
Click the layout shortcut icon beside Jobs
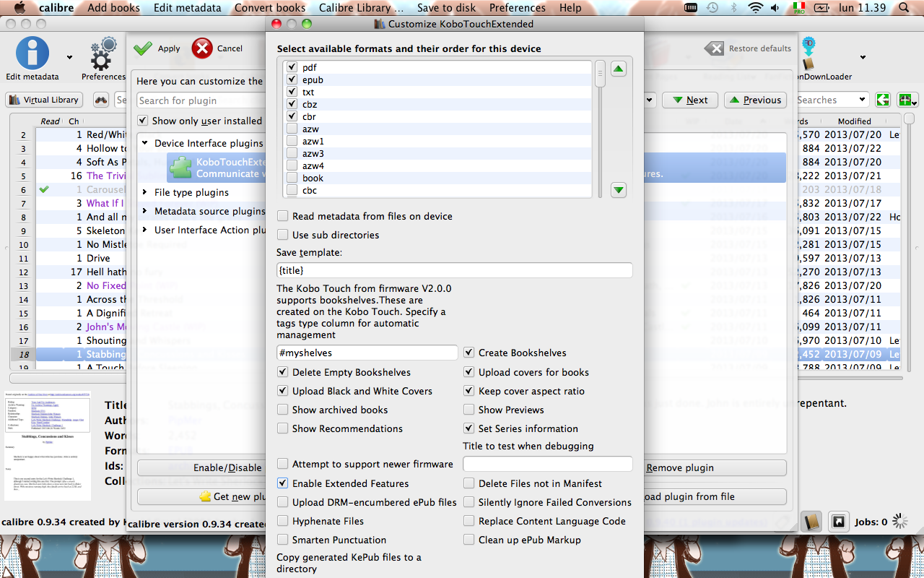[x=838, y=521]
